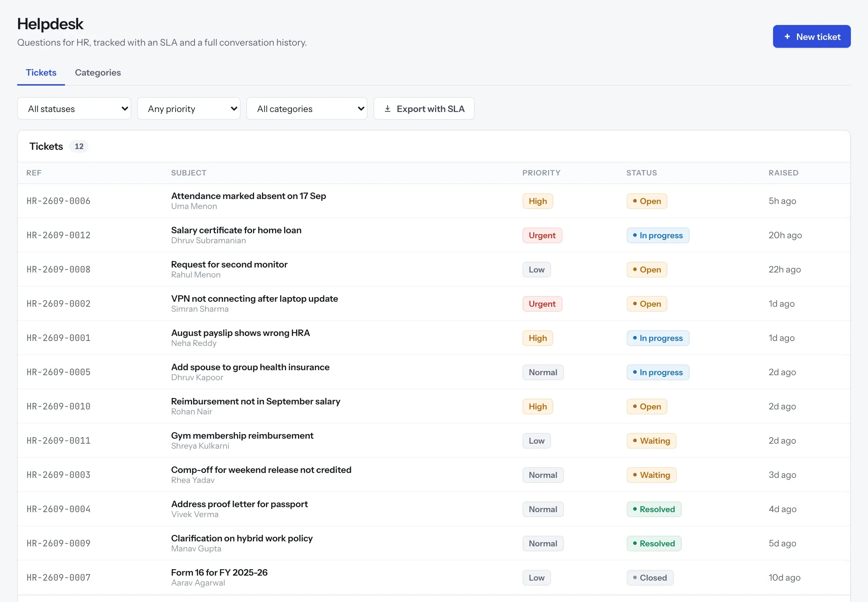
Task: Click Waiting status on Gym membership row
Action: tap(652, 441)
